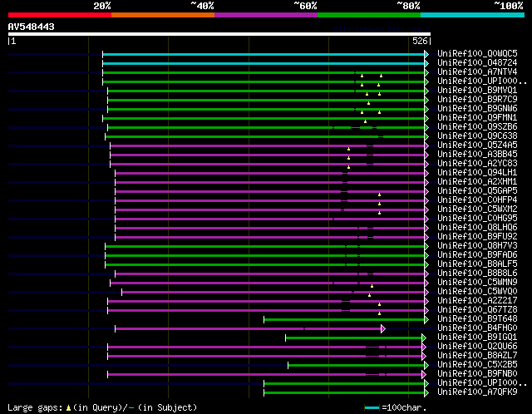532x414 pixels.
Task: Select the UniRef100_C0HG95 label
Action: tap(477, 219)
